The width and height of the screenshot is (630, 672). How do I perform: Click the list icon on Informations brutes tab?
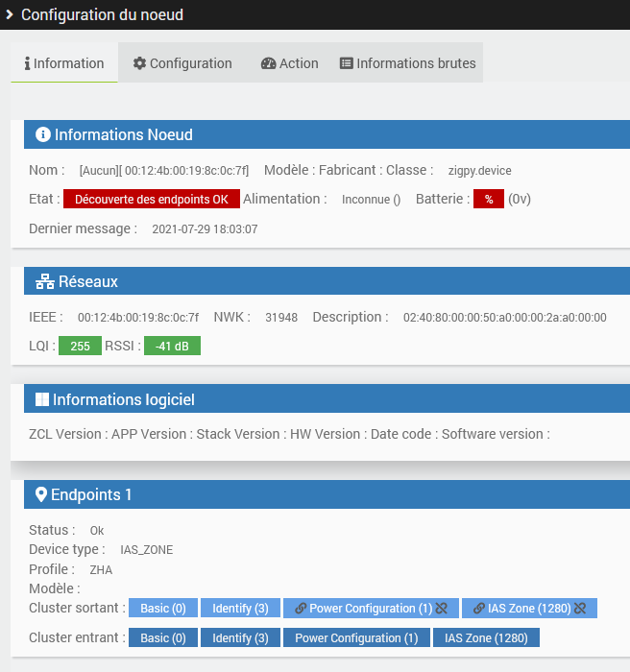(347, 63)
